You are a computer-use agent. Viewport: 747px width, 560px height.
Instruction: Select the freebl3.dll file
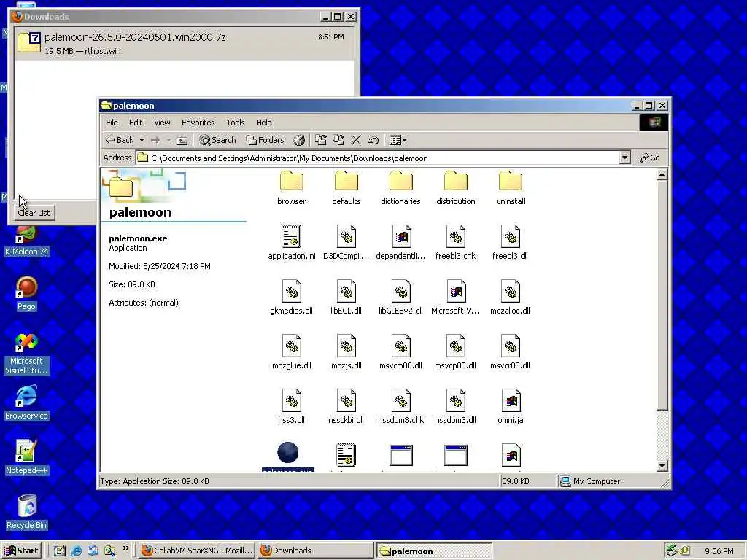point(510,243)
